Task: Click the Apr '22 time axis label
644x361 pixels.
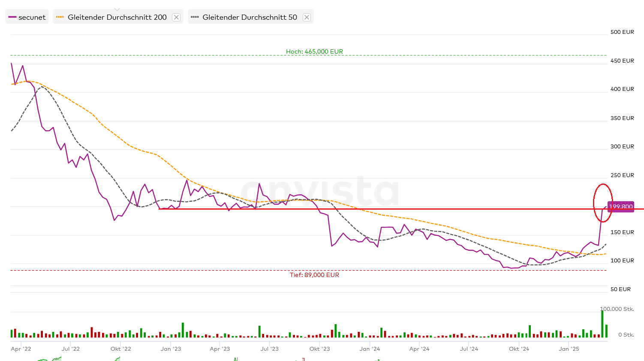Action: 21,349
